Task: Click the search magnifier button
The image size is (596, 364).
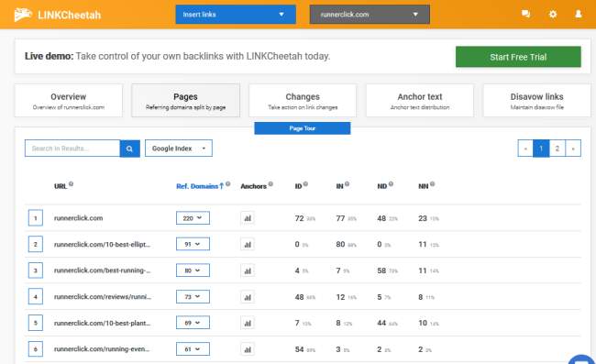Action: pos(129,149)
